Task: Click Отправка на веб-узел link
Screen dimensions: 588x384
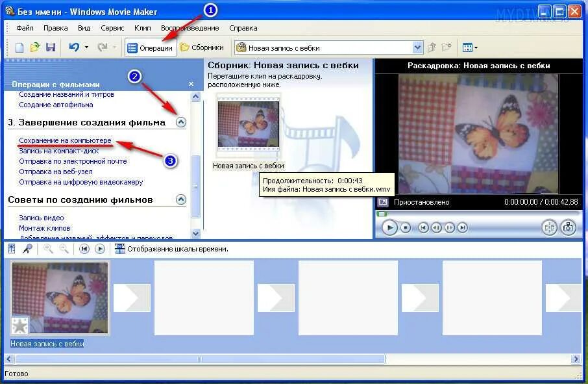Action: pos(56,172)
